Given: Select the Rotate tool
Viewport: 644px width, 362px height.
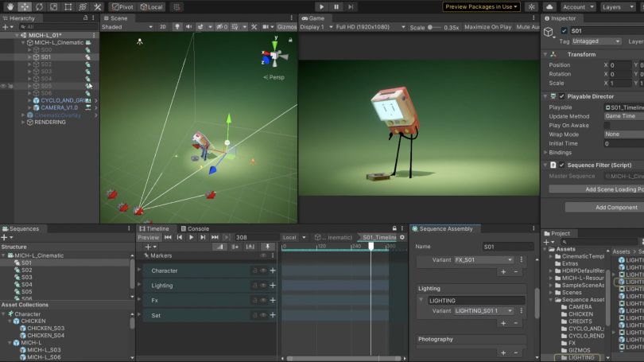Looking at the screenshot, I should point(39,6).
